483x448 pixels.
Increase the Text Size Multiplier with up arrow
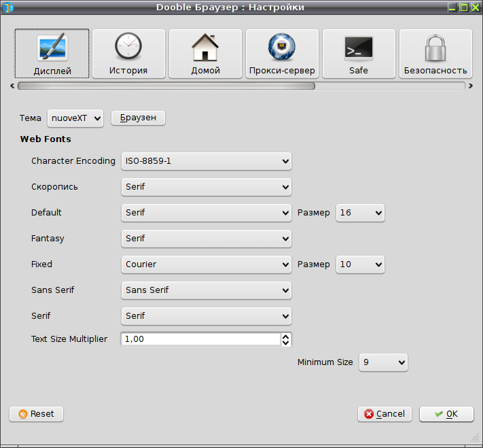pyautogui.click(x=286, y=337)
